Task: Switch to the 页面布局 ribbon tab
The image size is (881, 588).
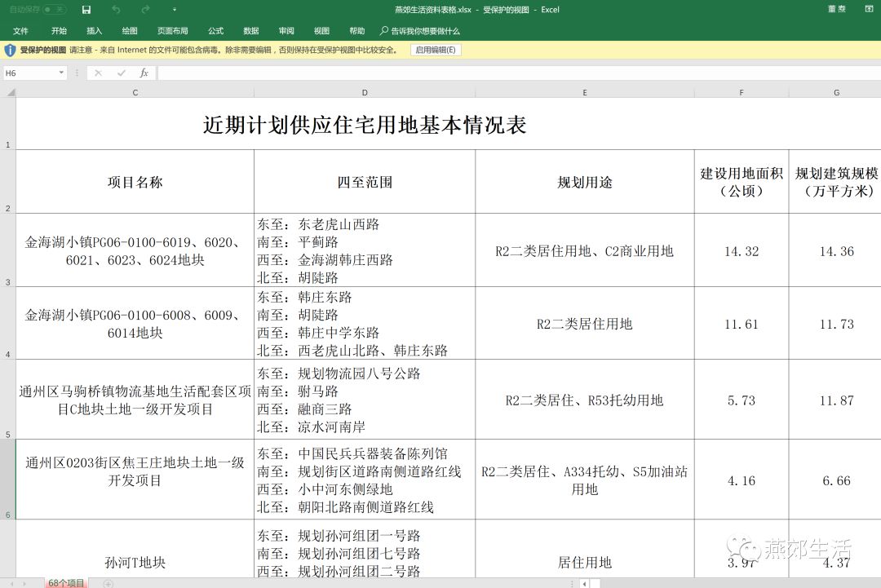Action: 172,31
